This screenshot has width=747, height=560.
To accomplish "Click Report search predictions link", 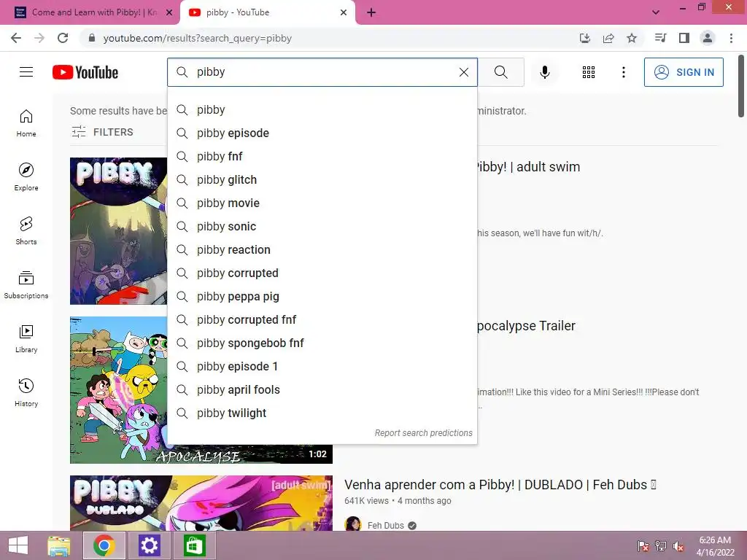I will [x=423, y=433].
